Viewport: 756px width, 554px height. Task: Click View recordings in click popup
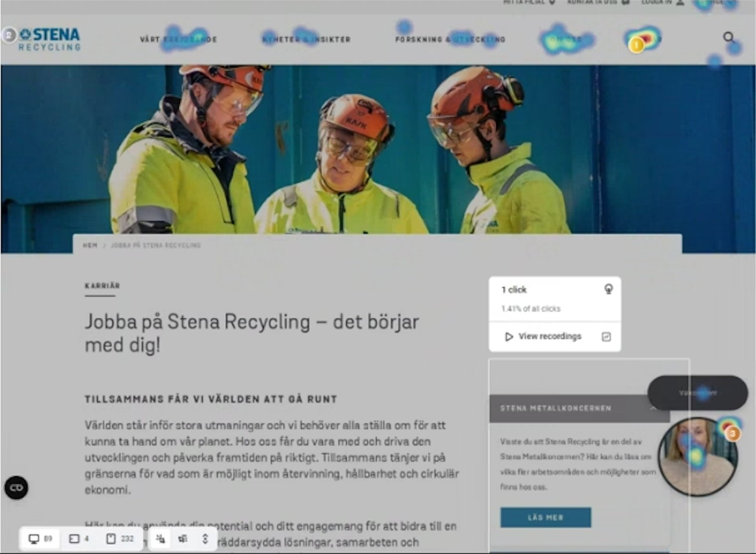pos(550,336)
